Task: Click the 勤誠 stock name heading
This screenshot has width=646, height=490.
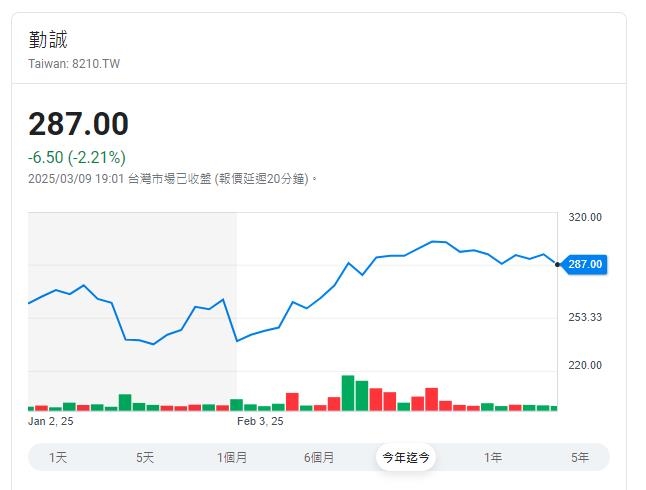Action: click(48, 40)
